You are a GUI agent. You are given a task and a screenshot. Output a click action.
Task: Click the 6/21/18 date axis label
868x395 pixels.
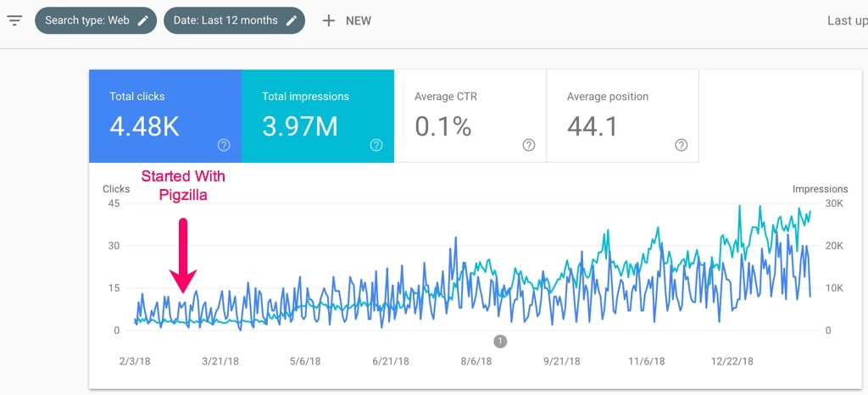click(391, 361)
